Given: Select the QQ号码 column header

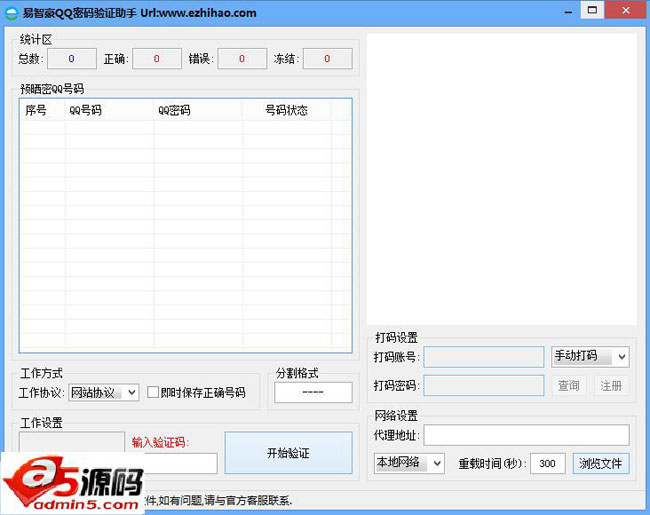Looking at the screenshot, I should [109, 110].
